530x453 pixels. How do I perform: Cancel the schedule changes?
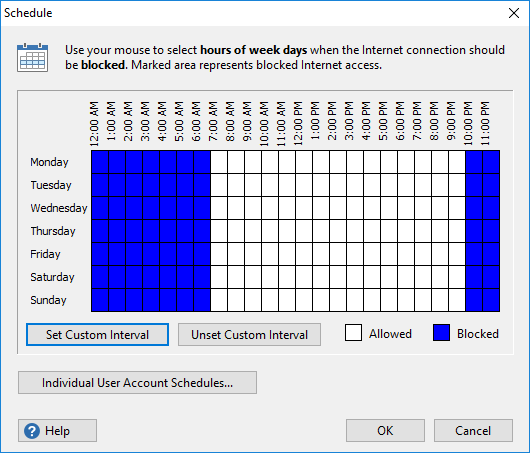point(473,431)
